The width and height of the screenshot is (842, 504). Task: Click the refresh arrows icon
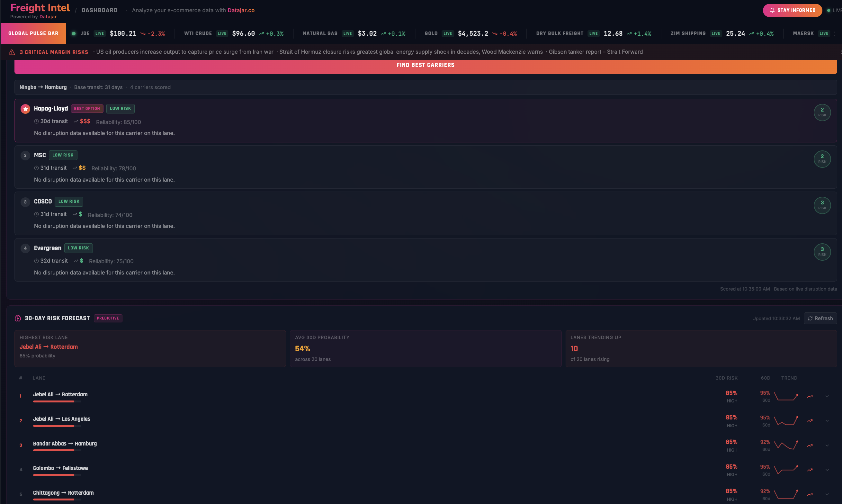[x=810, y=318]
